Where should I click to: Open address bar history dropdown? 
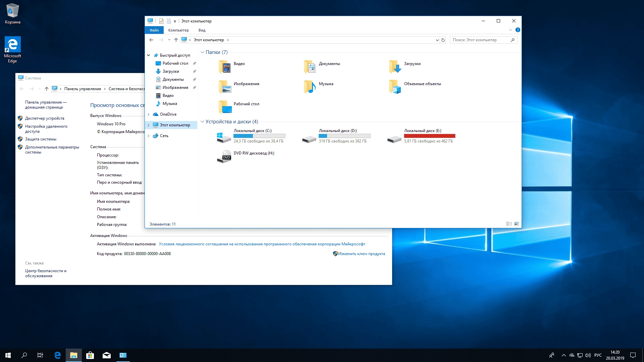point(437,40)
